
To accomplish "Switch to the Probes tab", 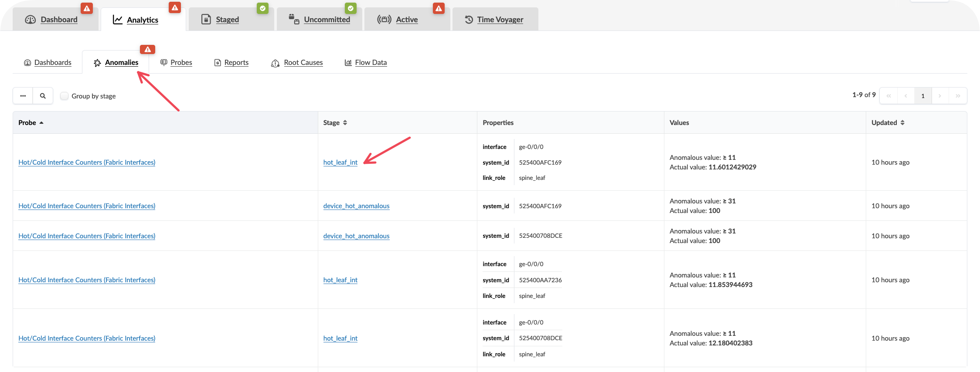I will pos(181,63).
